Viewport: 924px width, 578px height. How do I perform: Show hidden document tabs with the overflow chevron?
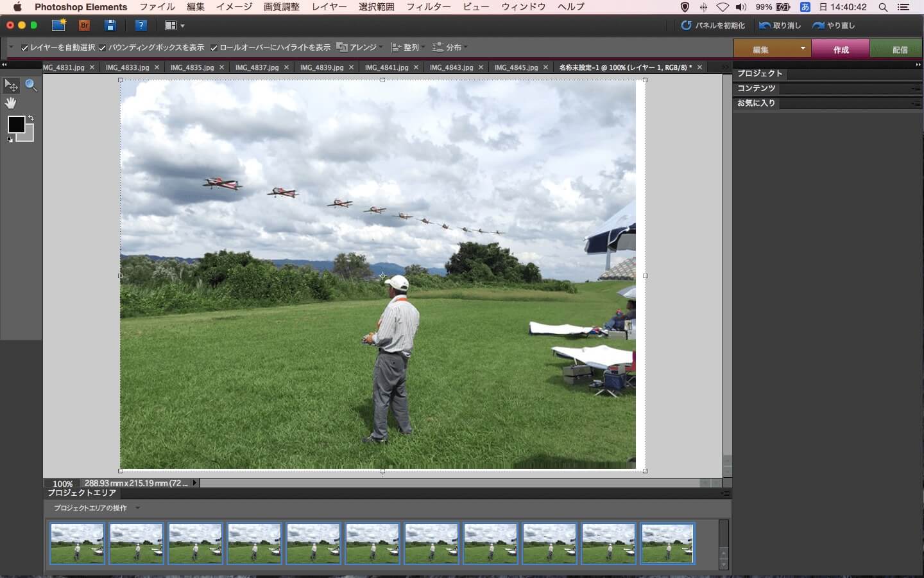coord(725,67)
